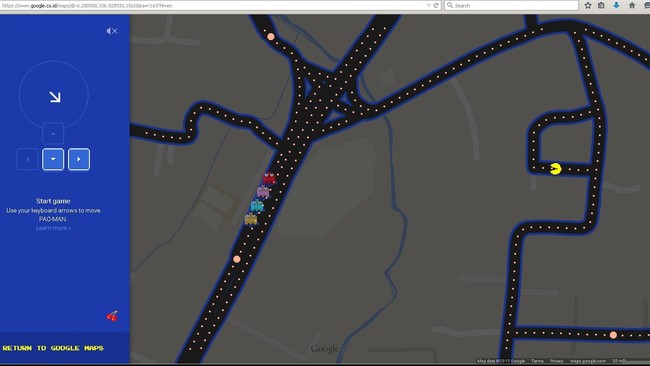650x366 pixels.
Task: Click the power pellet below the ghosts
Action: (x=237, y=259)
